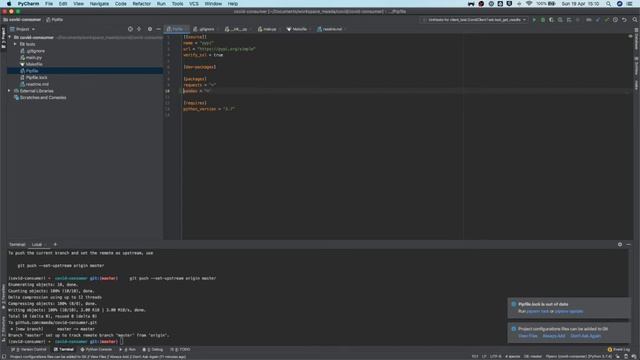Viewport: 640px width, 360px height.
Task: Open the File menu
Action: (x=49, y=4)
